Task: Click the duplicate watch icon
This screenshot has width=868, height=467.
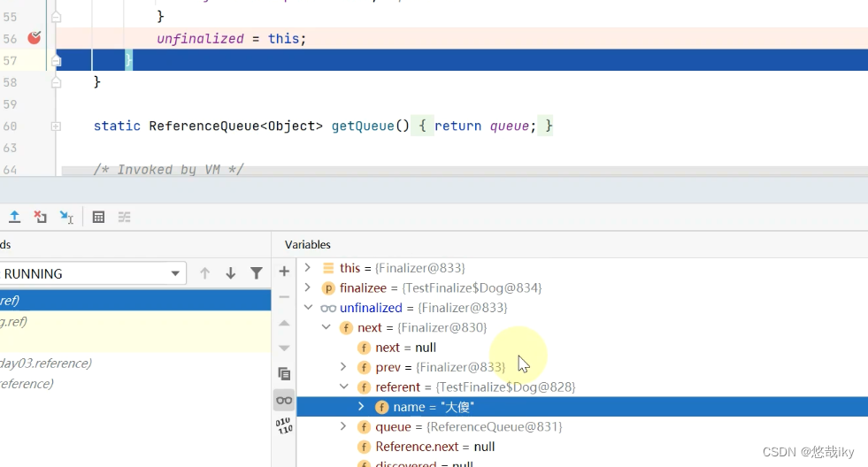Action: pyautogui.click(x=284, y=374)
